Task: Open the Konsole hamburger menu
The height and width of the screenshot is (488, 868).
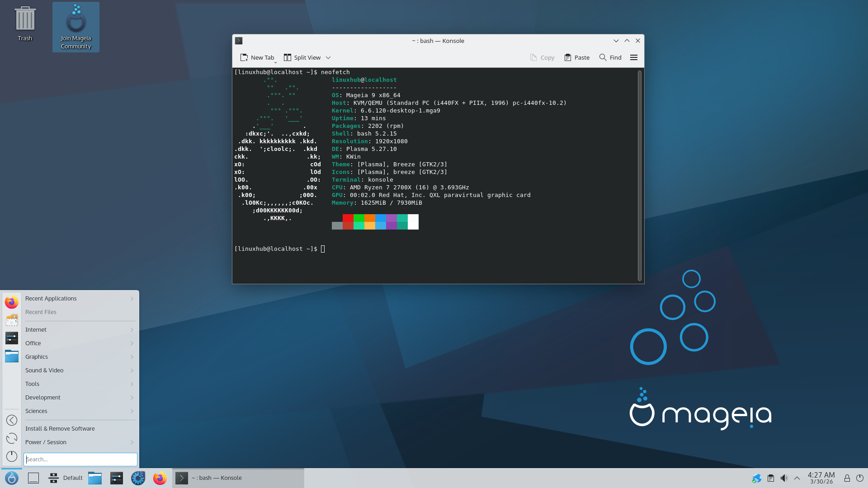Action: (634, 57)
